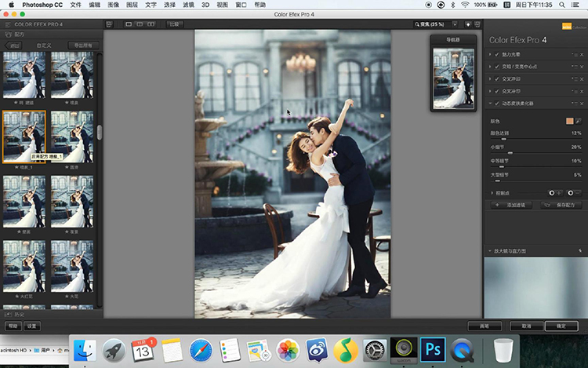Open Spotlight search in menu bar

(x=562, y=5)
